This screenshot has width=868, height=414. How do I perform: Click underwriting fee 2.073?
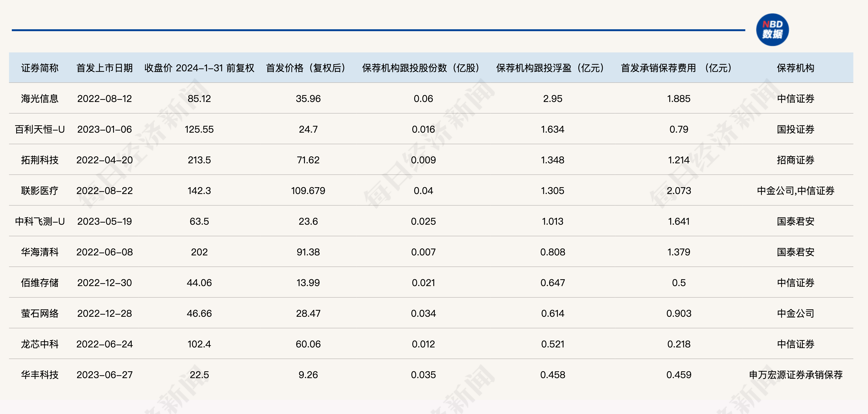pos(679,191)
